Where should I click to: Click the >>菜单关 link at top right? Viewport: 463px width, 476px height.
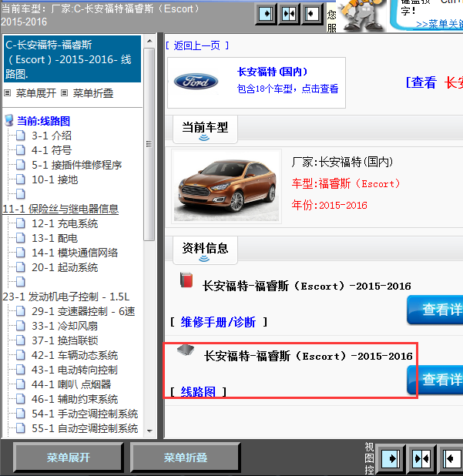click(x=439, y=25)
